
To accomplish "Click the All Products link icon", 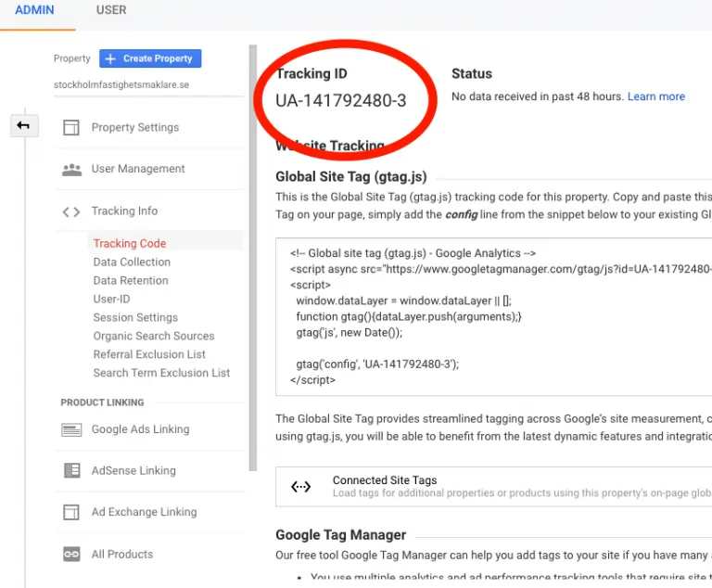I will pyautogui.click(x=71, y=555).
